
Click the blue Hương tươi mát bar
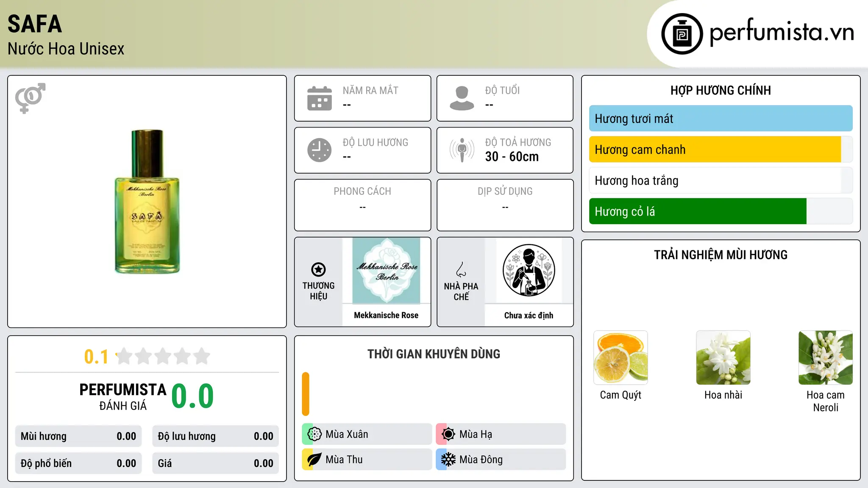point(721,119)
